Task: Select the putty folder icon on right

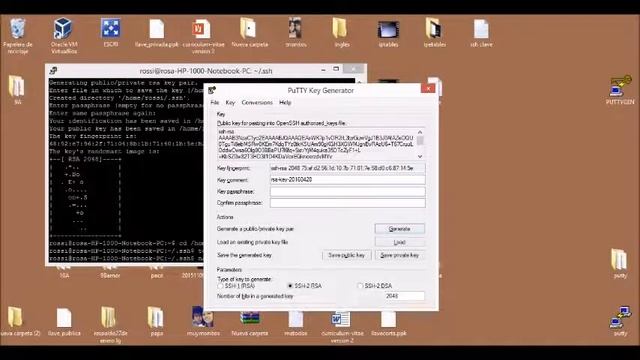Action: pos(619,259)
